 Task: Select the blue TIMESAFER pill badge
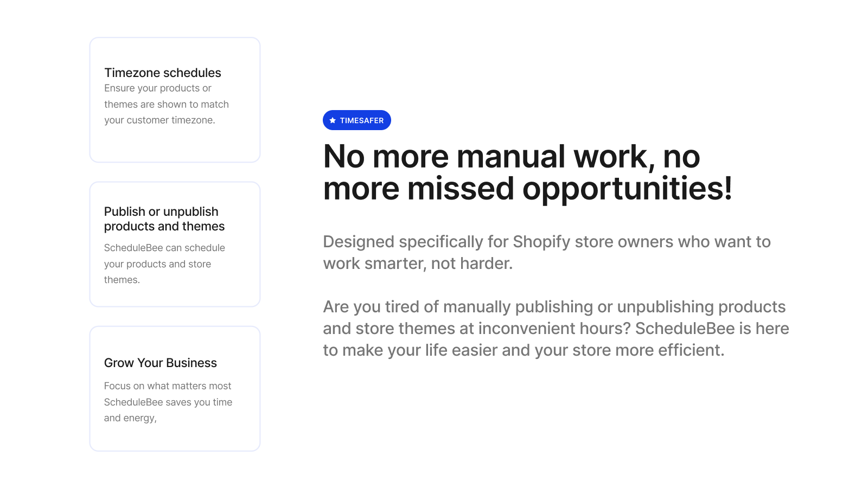coord(356,120)
